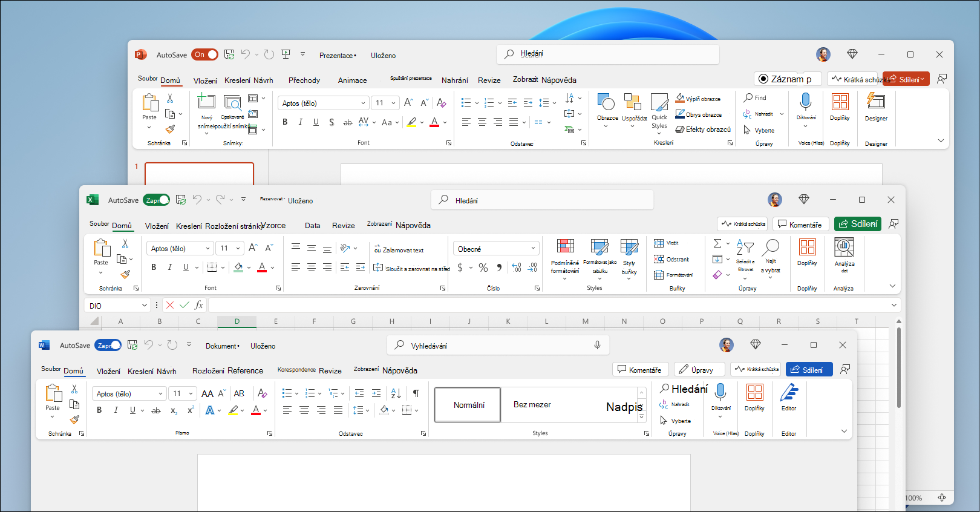Open Doplňky add-ins in Word ribbon
The width and height of the screenshot is (980, 512).
tap(754, 397)
